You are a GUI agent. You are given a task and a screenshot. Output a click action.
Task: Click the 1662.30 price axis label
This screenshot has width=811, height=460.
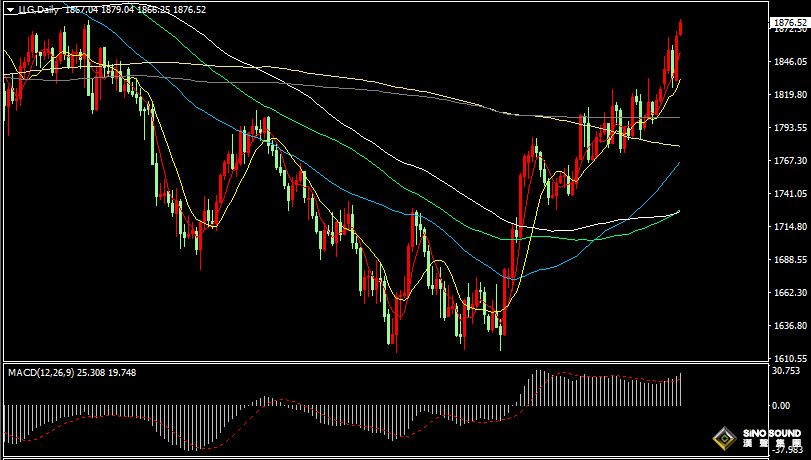789,293
